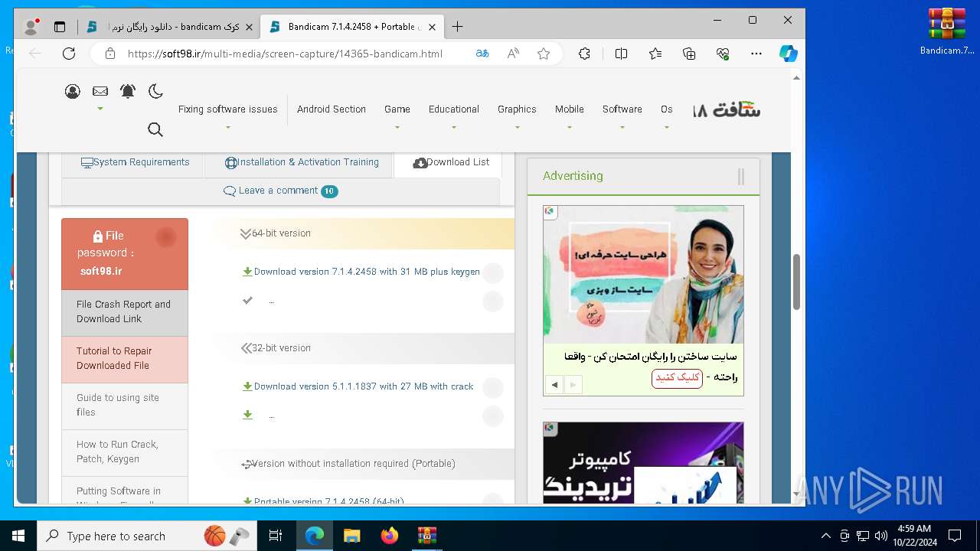The height and width of the screenshot is (551, 980).
Task: Open the notification center icon
Action: 955,536
